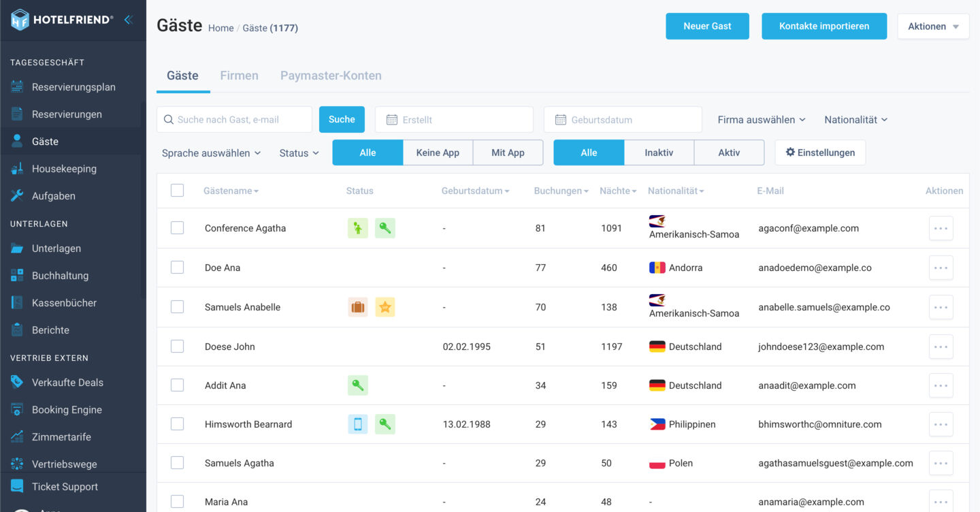Filter guests by Aktiv

pyautogui.click(x=729, y=153)
